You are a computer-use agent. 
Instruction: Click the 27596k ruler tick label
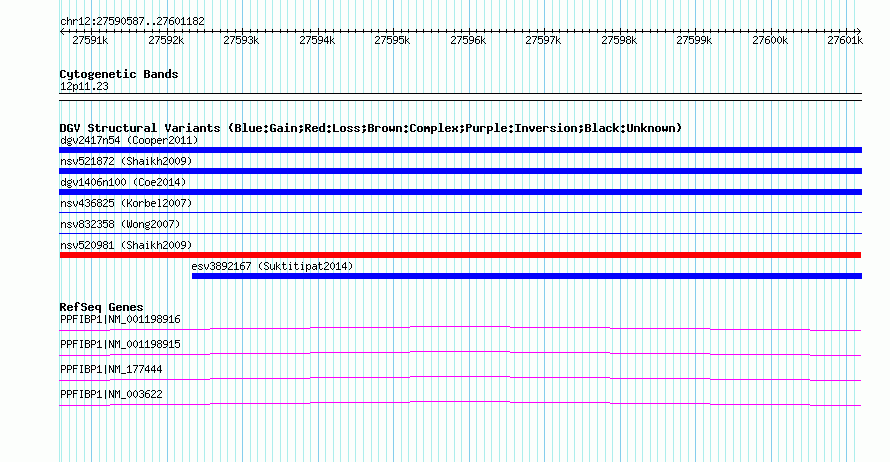point(468,40)
